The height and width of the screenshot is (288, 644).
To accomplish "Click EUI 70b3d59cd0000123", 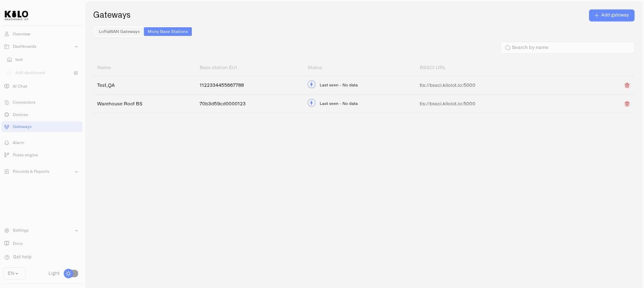I will (222, 104).
